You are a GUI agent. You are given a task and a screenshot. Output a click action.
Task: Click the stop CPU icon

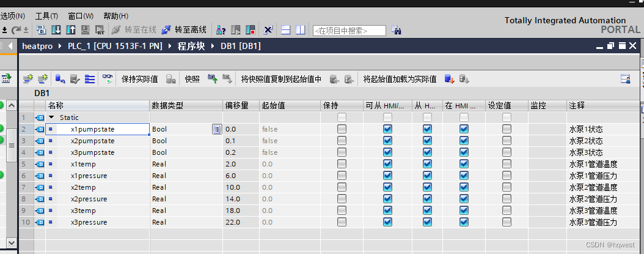pyautogui.click(x=250, y=29)
